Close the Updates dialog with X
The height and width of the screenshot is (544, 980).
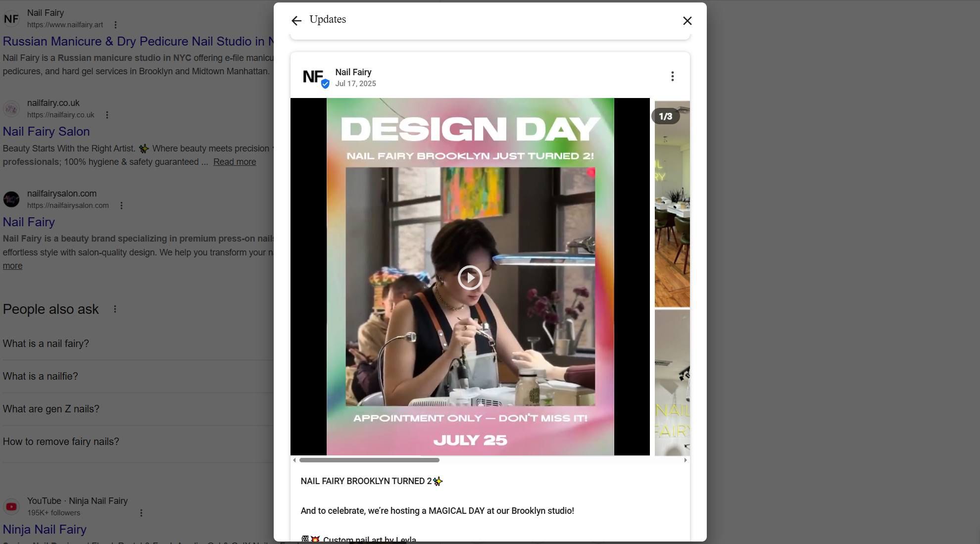tap(687, 21)
